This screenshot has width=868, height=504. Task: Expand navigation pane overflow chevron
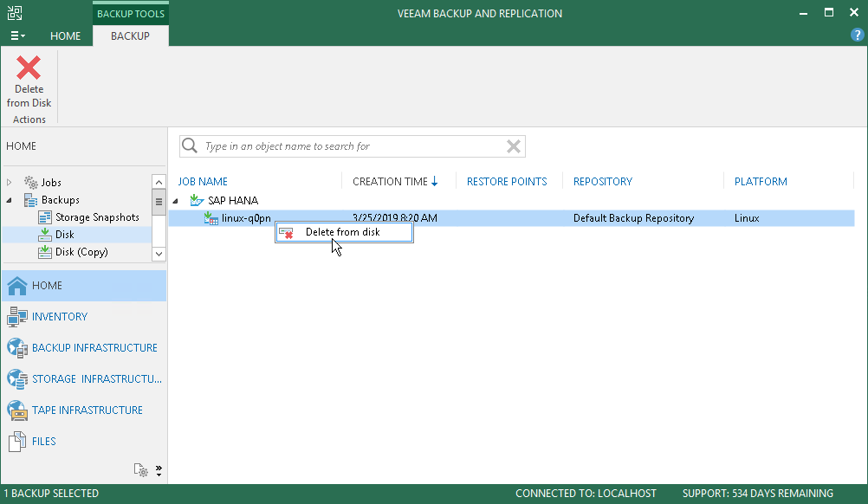click(159, 470)
